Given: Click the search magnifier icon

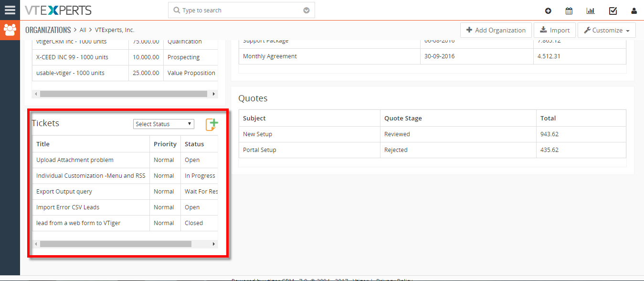Looking at the screenshot, I should point(177,11).
